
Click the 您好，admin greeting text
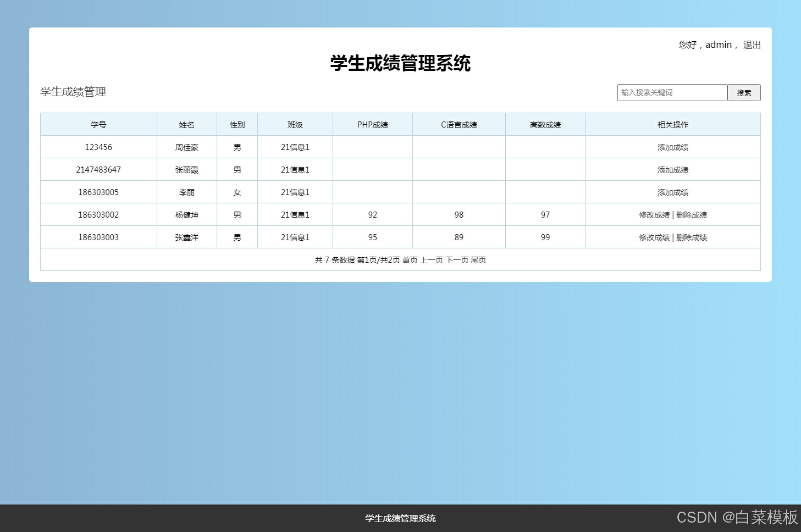[x=705, y=45]
